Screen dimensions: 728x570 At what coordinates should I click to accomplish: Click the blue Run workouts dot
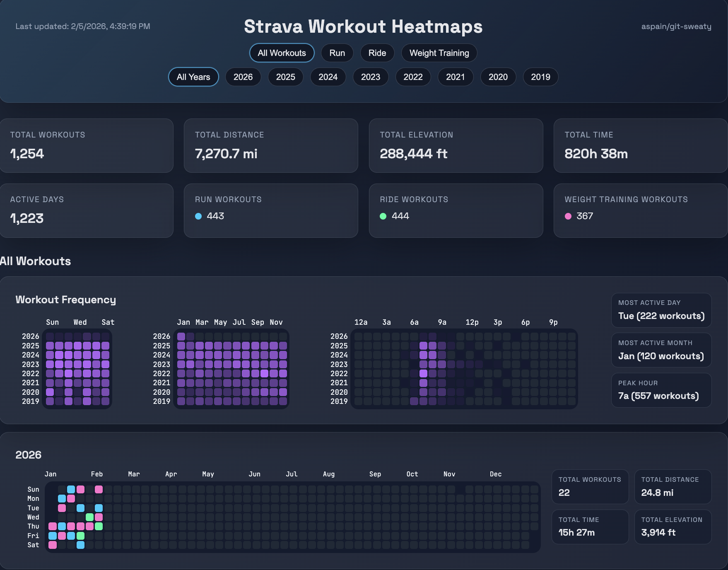point(198,216)
